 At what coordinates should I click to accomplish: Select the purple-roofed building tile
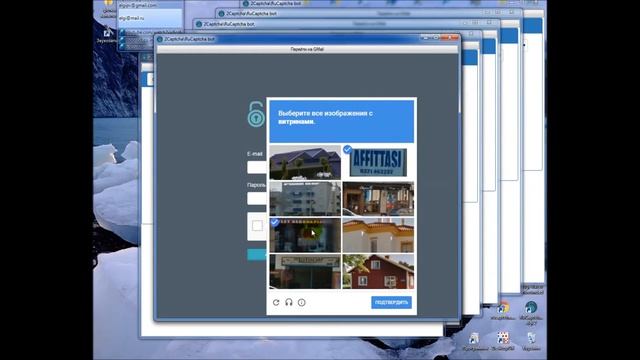coord(305,162)
